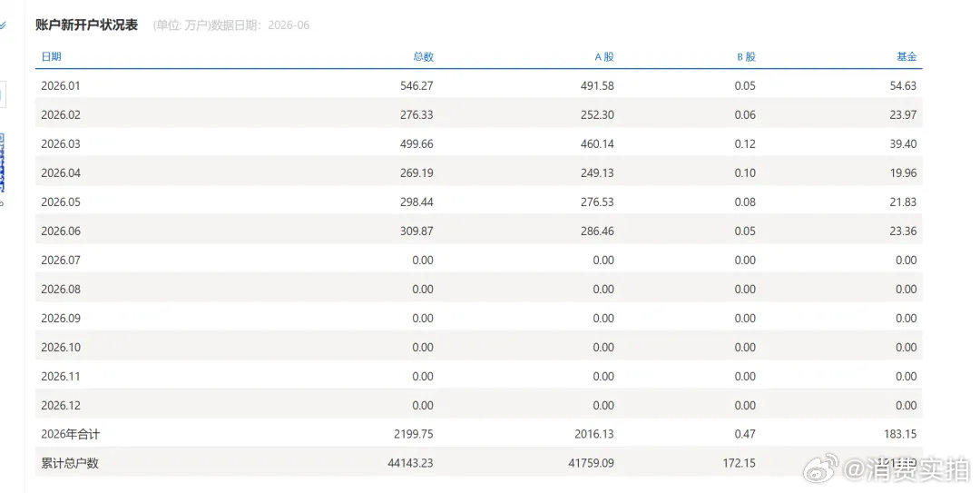The width and height of the screenshot is (980, 493).
Task: Click the cumulative B股 value 172.15
Action: [740, 464]
